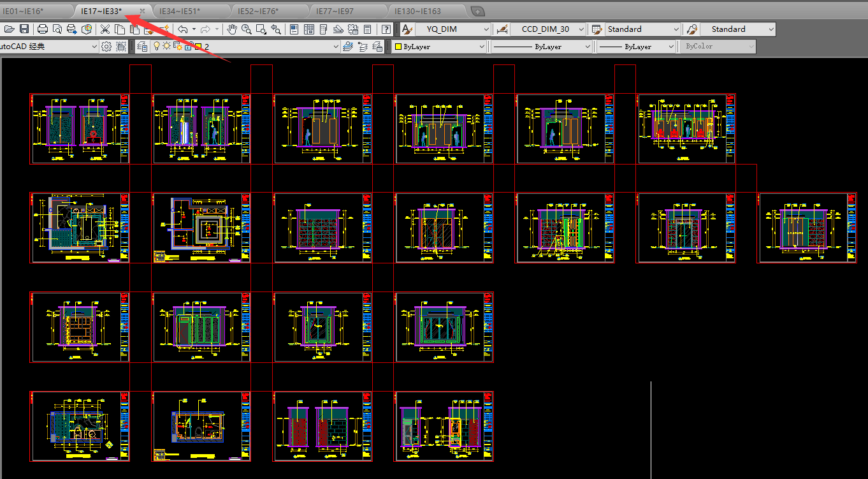The width and height of the screenshot is (868, 479).
Task: Click Zoom Previous icon
Action: click(x=276, y=29)
